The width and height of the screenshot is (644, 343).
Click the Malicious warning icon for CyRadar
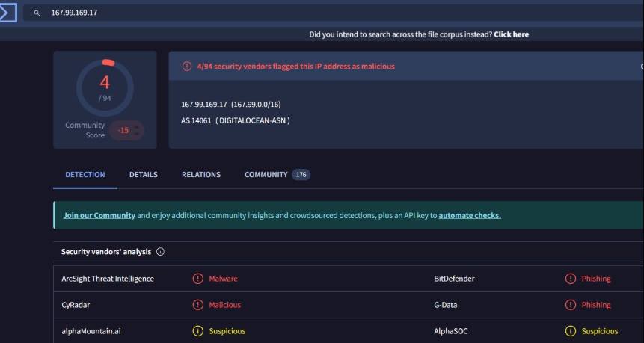pos(198,305)
